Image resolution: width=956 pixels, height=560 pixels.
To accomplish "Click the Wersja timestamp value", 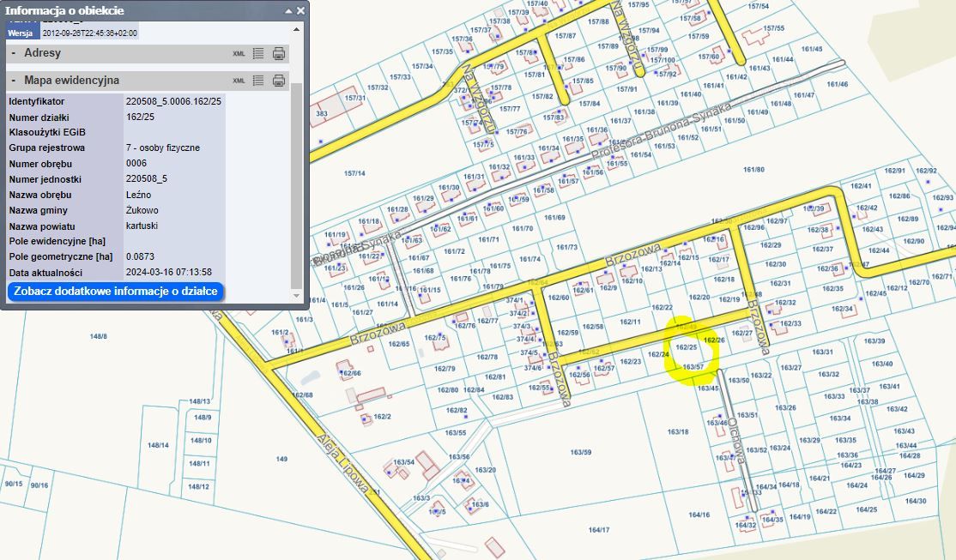I will [89, 33].
